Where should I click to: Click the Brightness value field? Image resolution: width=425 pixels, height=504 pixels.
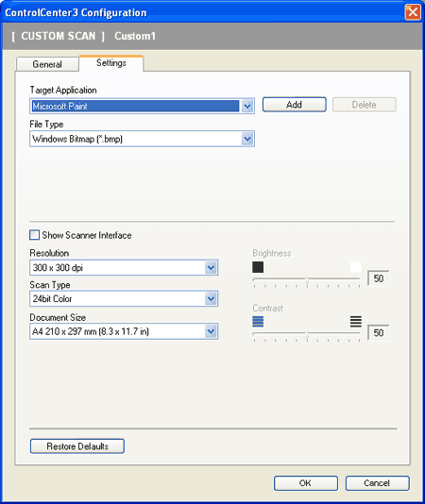click(379, 278)
